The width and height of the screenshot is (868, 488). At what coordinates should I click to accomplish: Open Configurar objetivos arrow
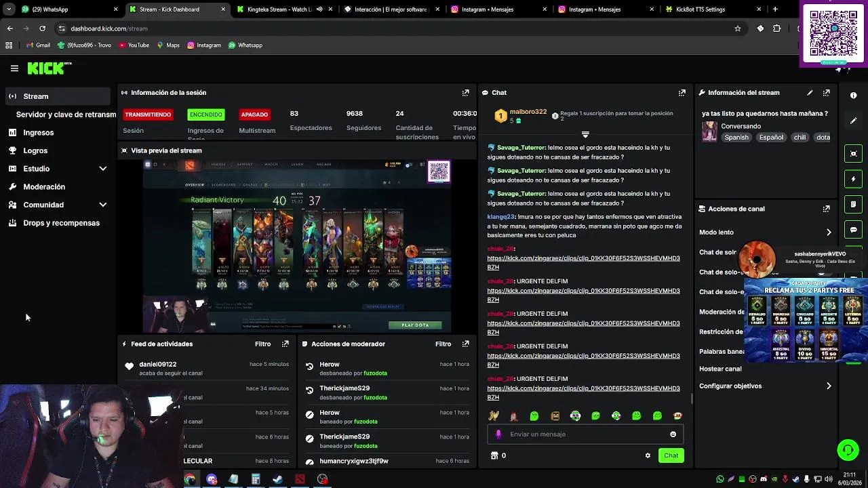[x=829, y=386]
